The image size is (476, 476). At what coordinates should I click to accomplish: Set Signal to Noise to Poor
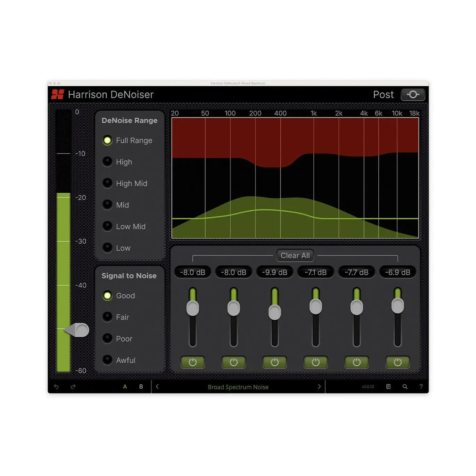(107, 338)
